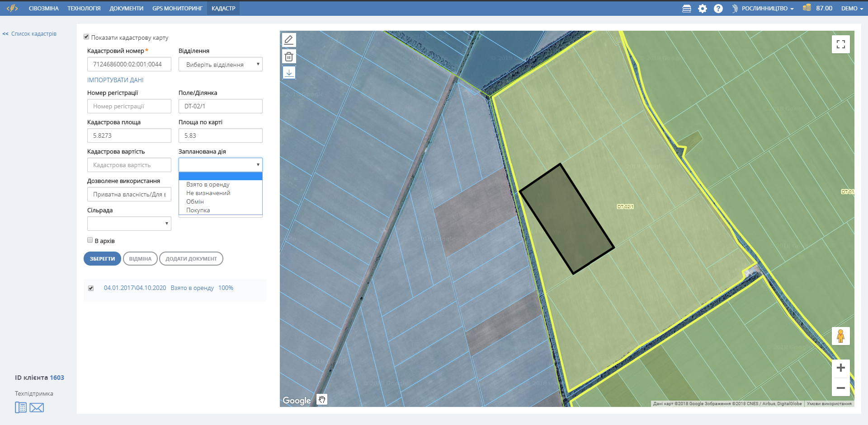Toggle checkbox beside 04.01.2017 lease record
Viewport: 868px width, 425px height.
(91, 288)
